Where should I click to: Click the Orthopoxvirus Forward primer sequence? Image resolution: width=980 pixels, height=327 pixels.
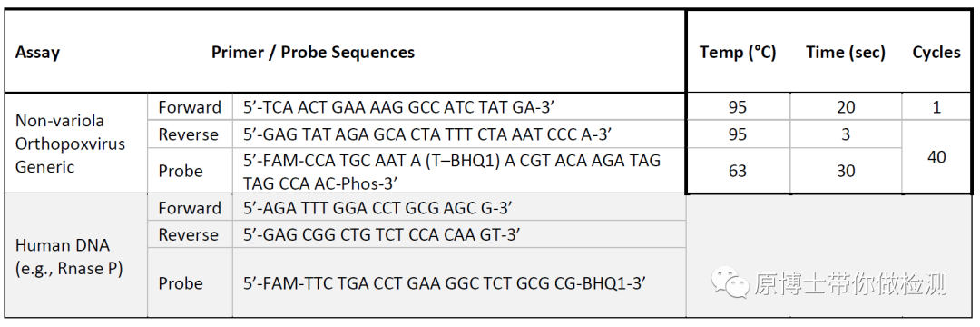(x=398, y=107)
